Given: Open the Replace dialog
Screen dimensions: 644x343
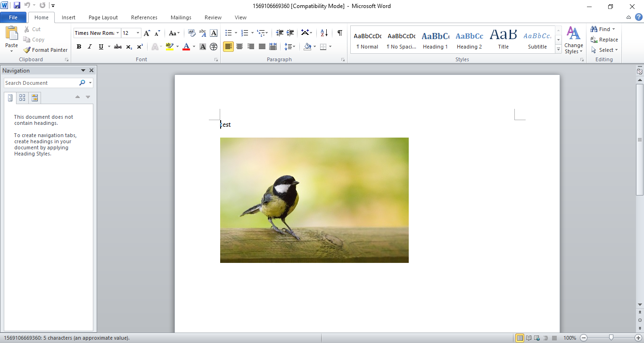Looking at the screenshot, I should [x=605, y=40].
